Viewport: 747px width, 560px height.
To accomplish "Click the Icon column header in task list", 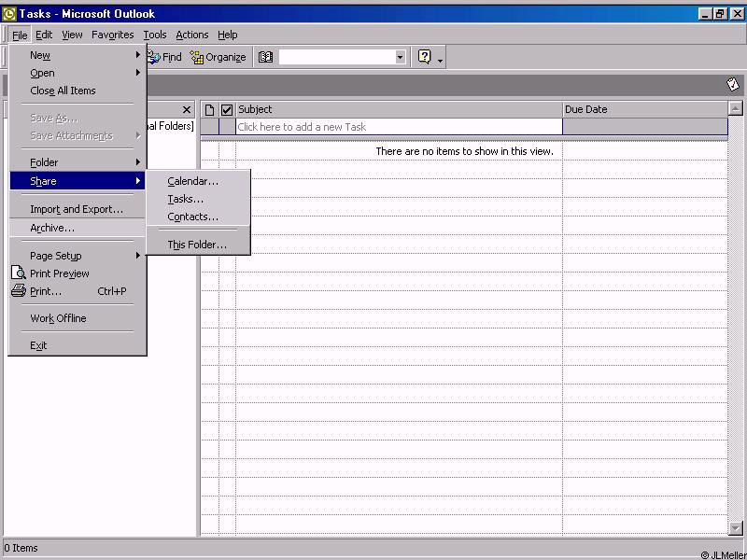I will point(209,109).
